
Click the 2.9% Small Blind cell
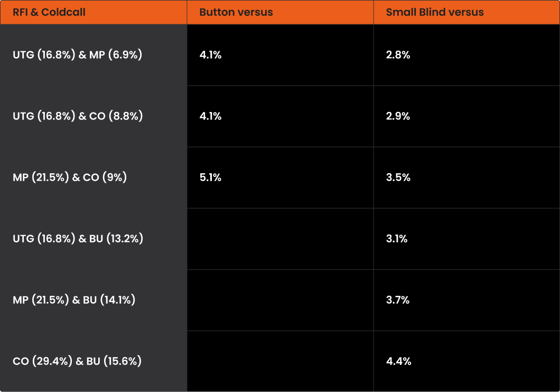398,116
